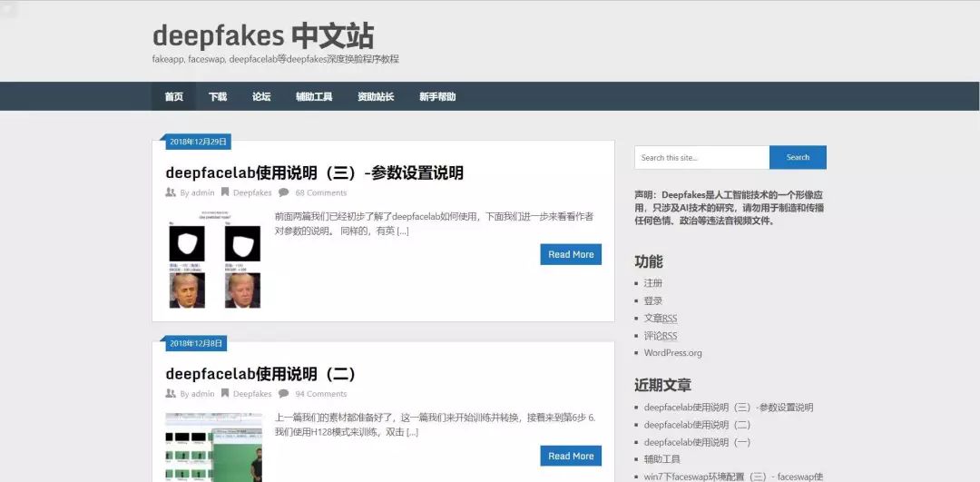Click category bookmark icon on 参数设置说明 post
The image size is (980, 482).
pos(225,192)
